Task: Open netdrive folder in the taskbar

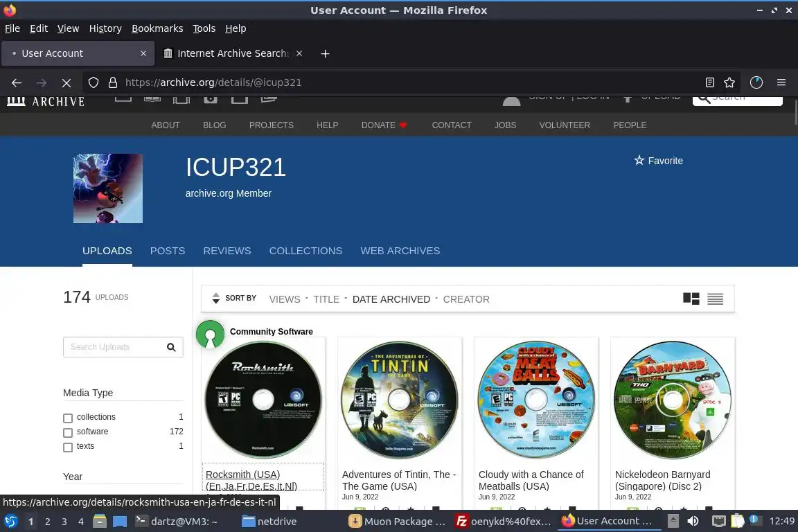Action: (269, 522)
